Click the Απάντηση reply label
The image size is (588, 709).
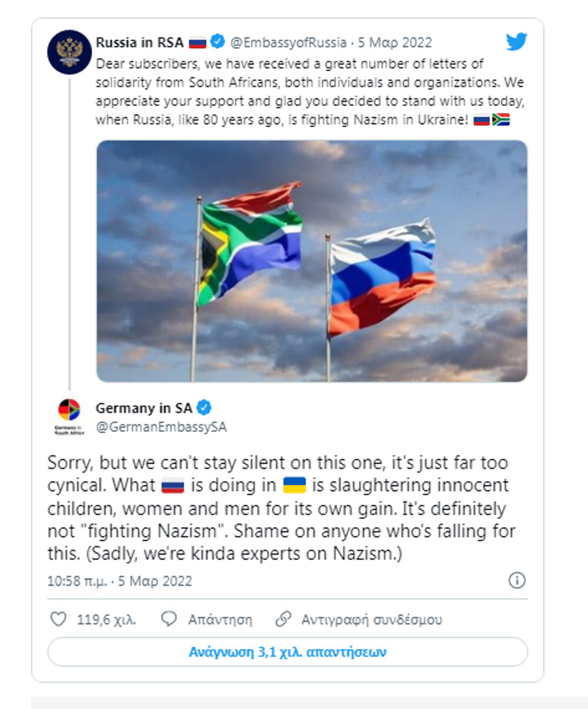pos(220,620)
